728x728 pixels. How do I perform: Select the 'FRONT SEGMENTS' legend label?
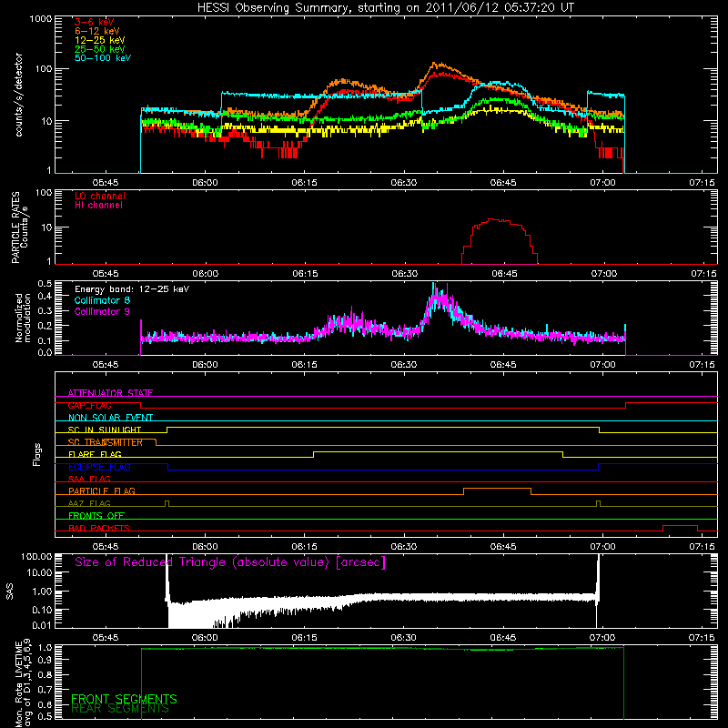click(x=124, y=699)
